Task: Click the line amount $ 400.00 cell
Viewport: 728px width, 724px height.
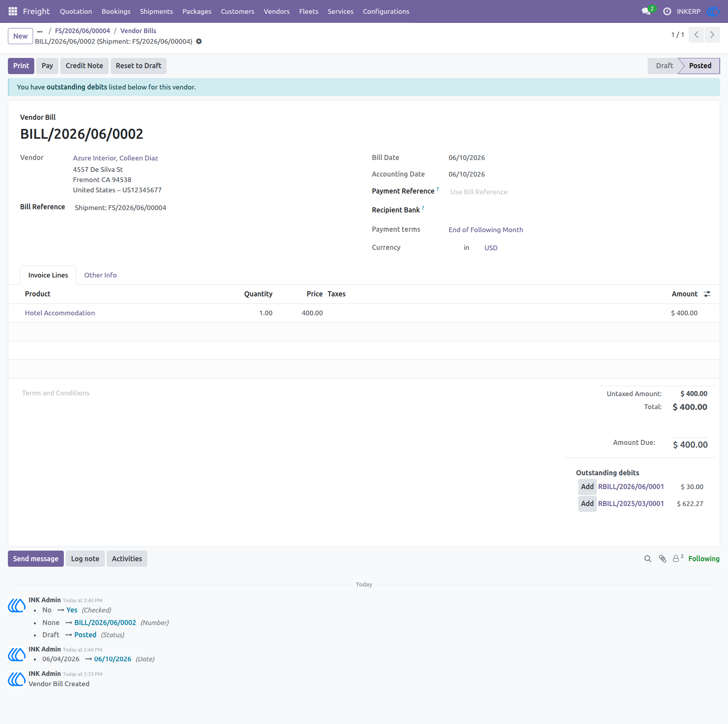Action: pyautogui.click(x=684, y=313)
